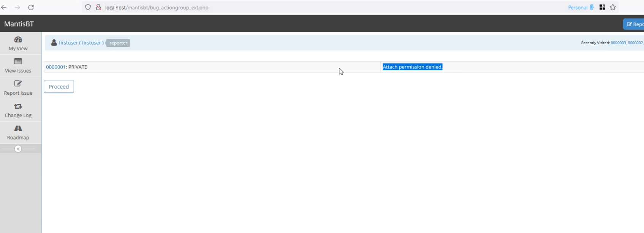This screenshot has height=233, width=644.
Task: Click the MantisBT logo in header
Action: tap(19, 24)
